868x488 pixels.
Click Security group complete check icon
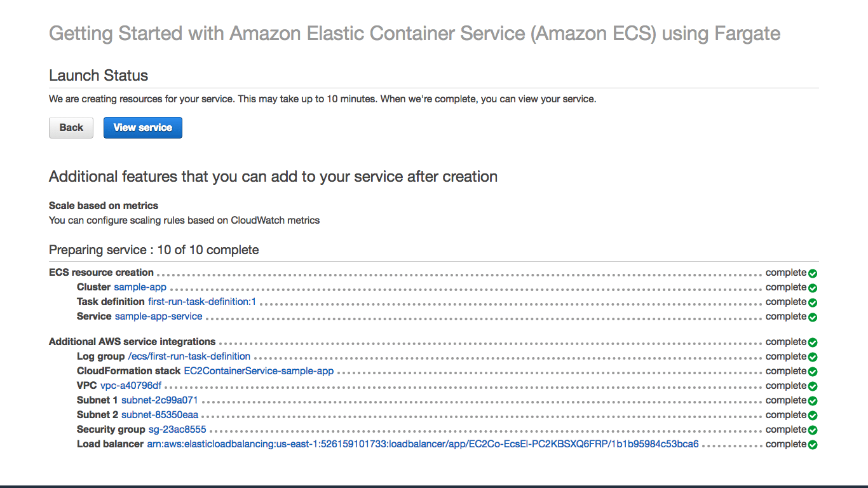(813, 430)
